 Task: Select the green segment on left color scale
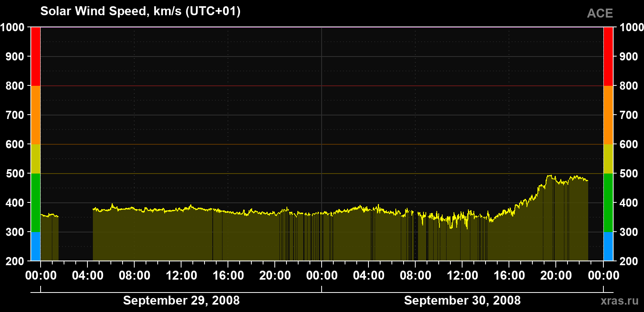click(36, 203)
